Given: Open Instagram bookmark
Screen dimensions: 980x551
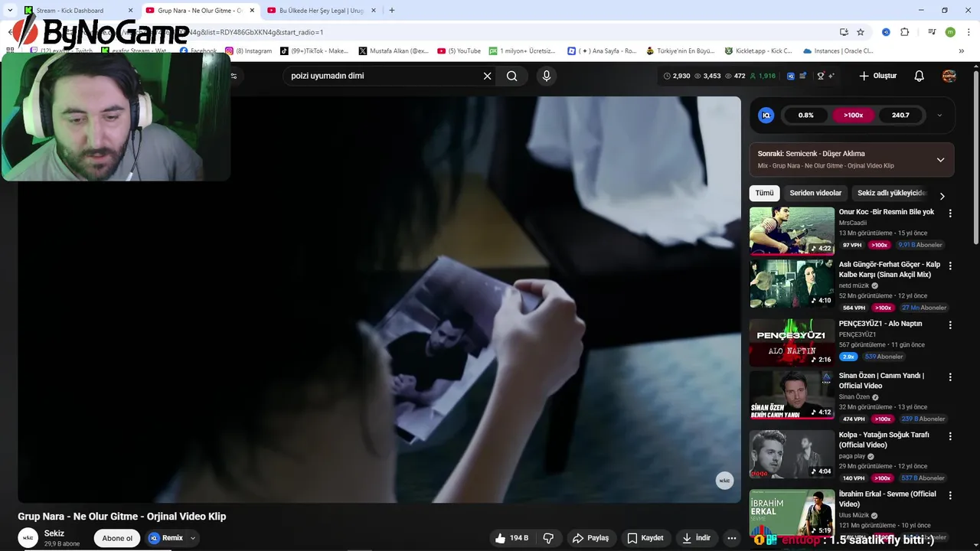Looking at the screenshot, I should pos(249,51).
